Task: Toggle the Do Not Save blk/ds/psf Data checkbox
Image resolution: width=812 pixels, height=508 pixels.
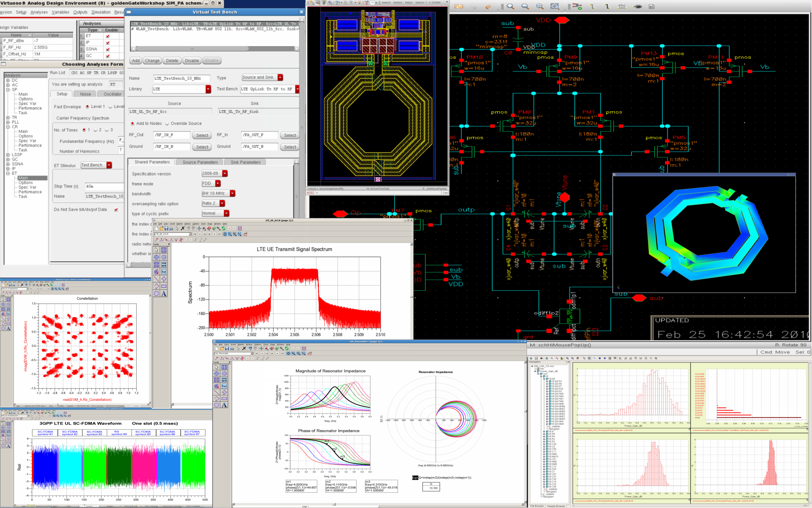Action: [116, 209]
